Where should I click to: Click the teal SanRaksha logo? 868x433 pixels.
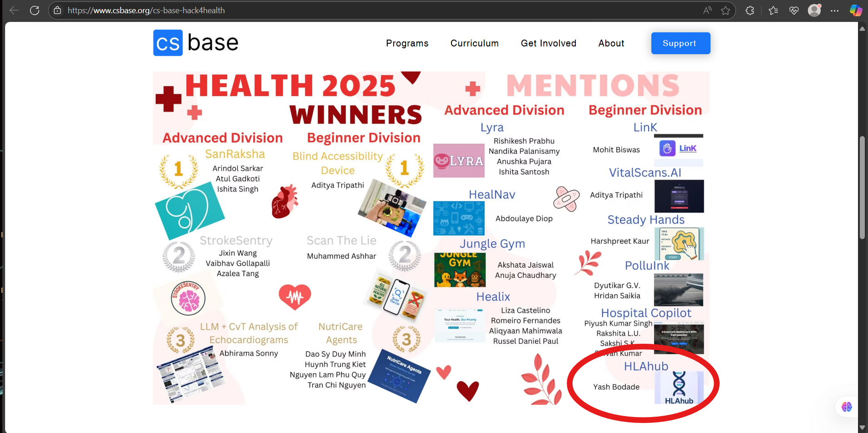(190, 211)
